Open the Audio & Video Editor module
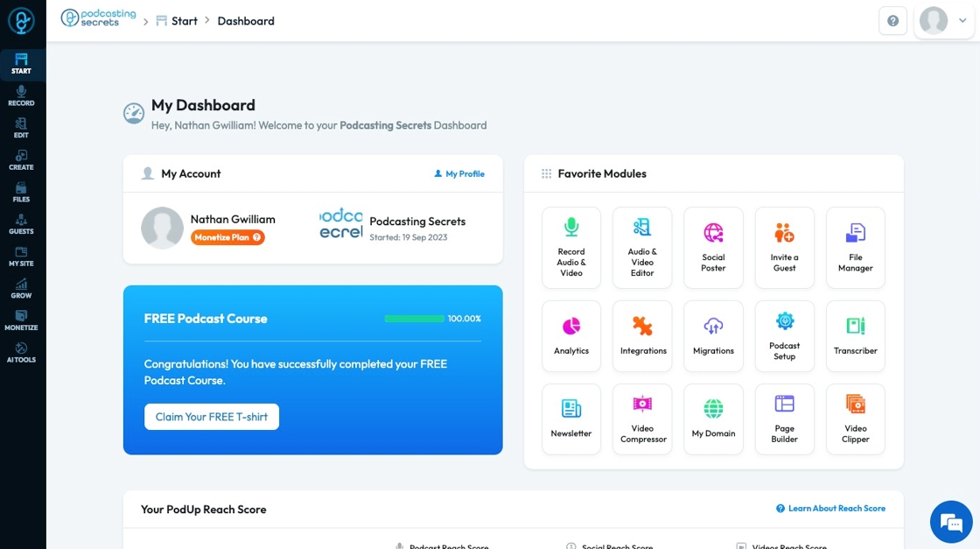 pos(642,248)
